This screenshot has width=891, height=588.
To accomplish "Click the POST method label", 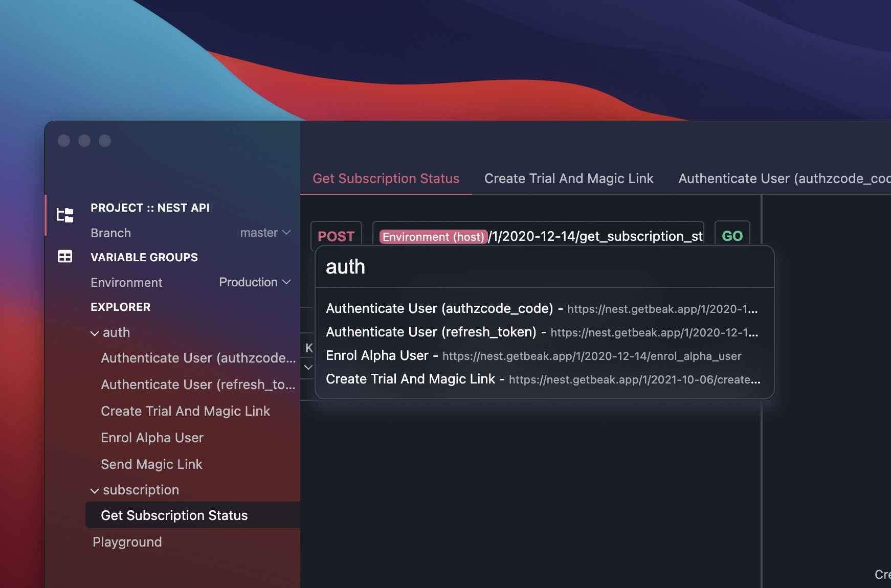I will coord(336,236).
